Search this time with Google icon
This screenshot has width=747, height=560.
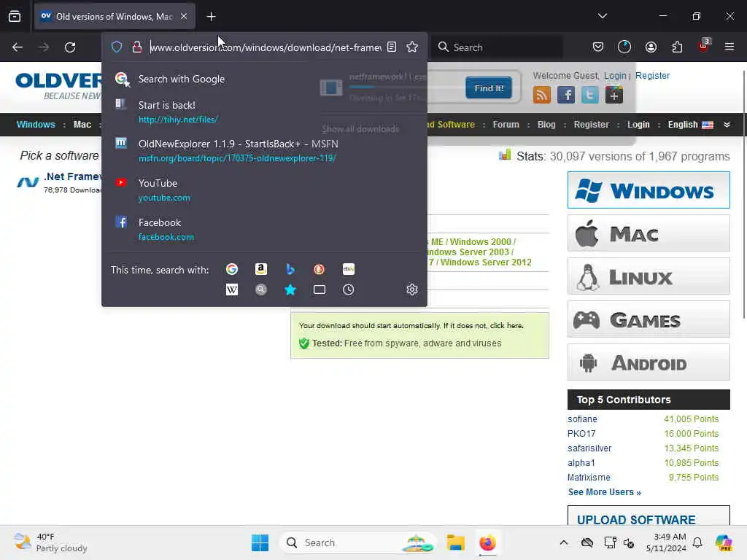click(231, 269)
